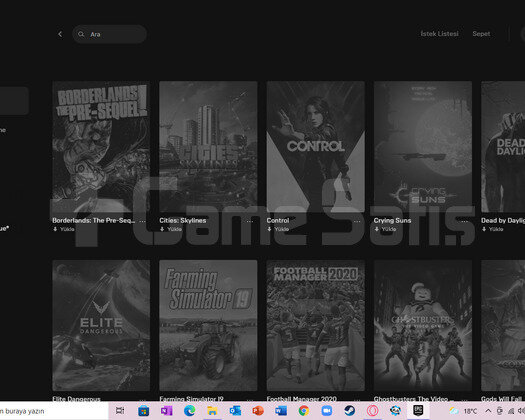Launch Word from the taskbar
This screenshot has width=525, height=420.
[281, 410]
